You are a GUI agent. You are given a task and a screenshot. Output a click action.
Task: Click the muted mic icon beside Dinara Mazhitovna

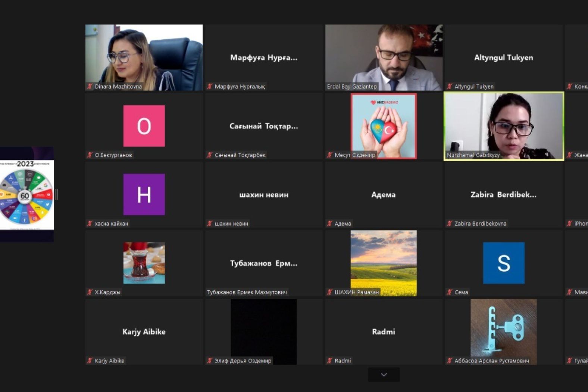coord(90,87)
